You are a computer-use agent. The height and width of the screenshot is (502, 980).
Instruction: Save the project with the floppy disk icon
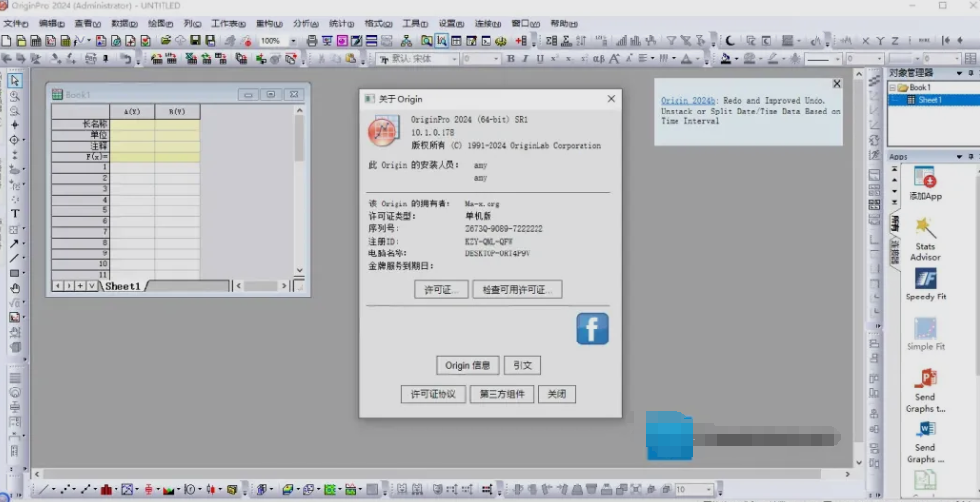(x=196, y=41)
